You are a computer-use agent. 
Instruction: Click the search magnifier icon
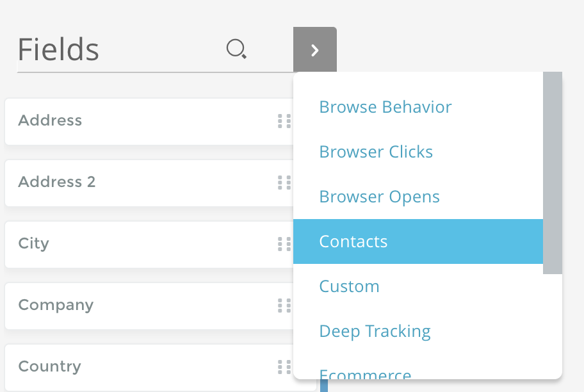tap(237, 49)
